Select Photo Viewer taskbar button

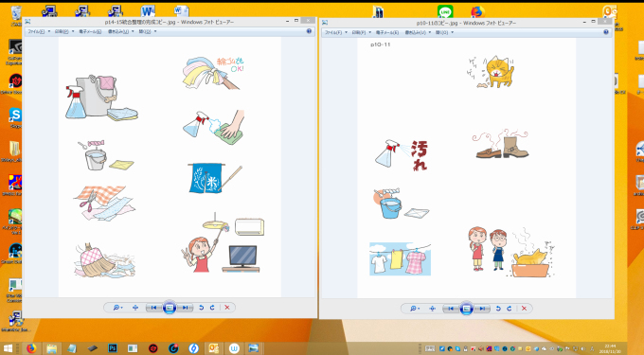pyautogui.click(x=254, y=348)
